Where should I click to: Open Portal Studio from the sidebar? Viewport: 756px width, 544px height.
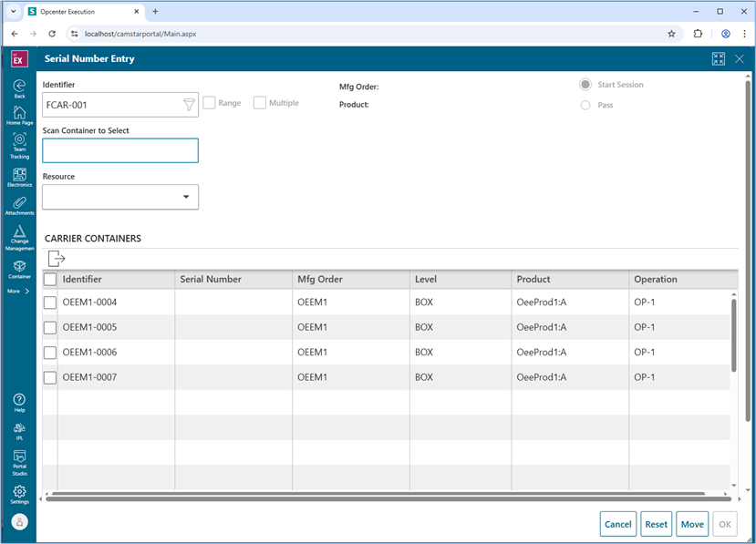click(18, 463)
